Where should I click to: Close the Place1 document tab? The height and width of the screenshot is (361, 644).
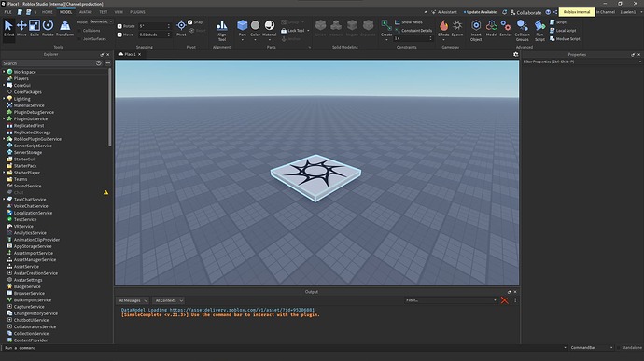pos(140,54)
